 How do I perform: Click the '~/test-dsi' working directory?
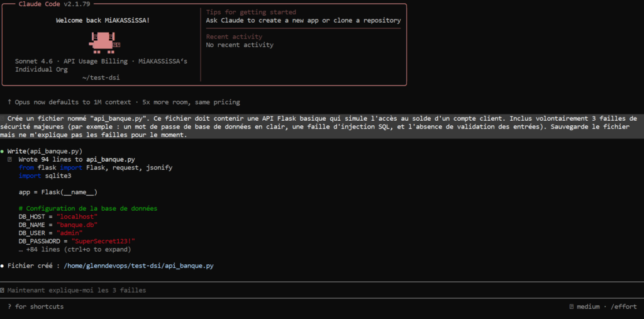pos(101,77)
